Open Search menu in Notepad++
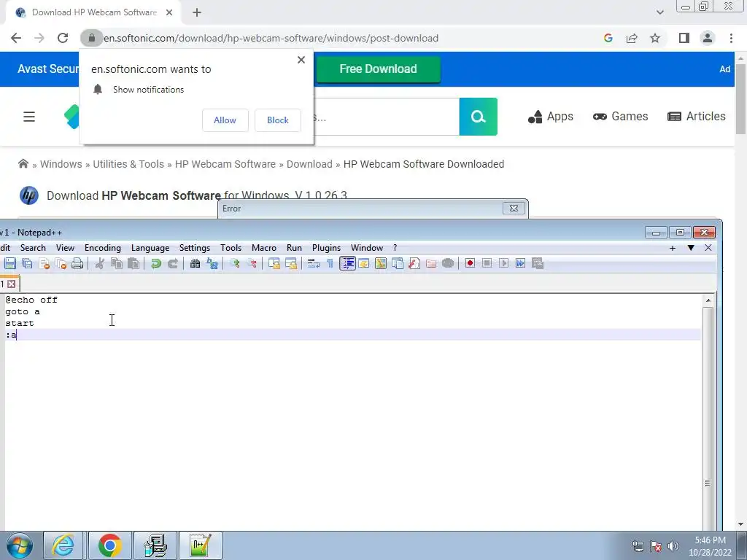 point(33,248)
